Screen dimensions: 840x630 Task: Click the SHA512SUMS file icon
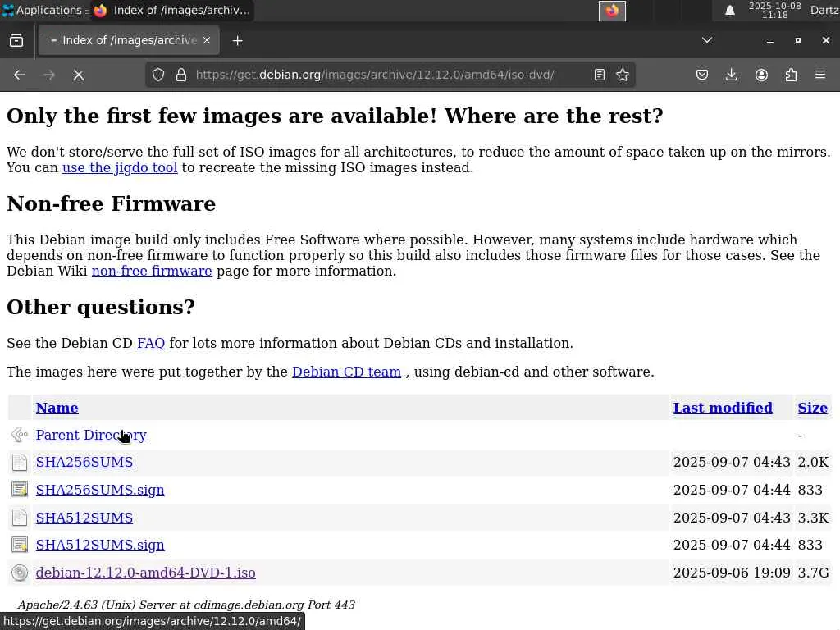pos(20,518)
